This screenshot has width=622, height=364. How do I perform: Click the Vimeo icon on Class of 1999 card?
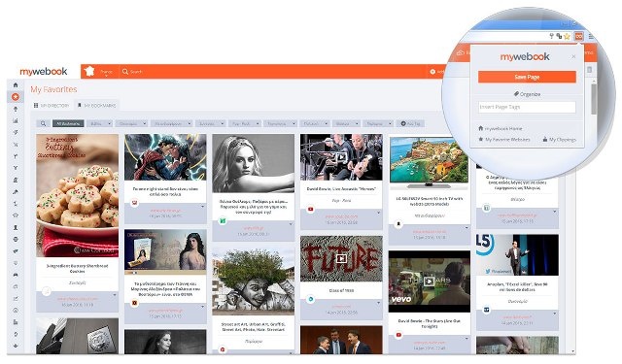click(x=311, y=299)
